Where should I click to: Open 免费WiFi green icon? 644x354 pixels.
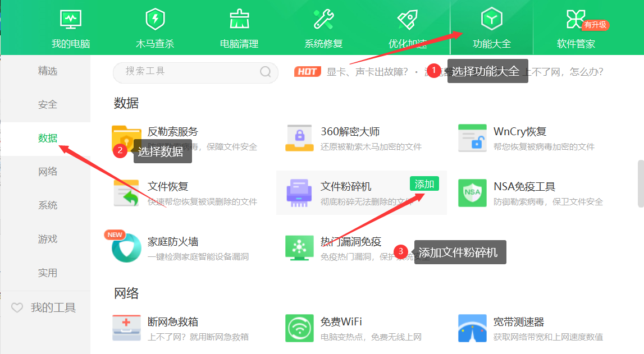(299, 328)
